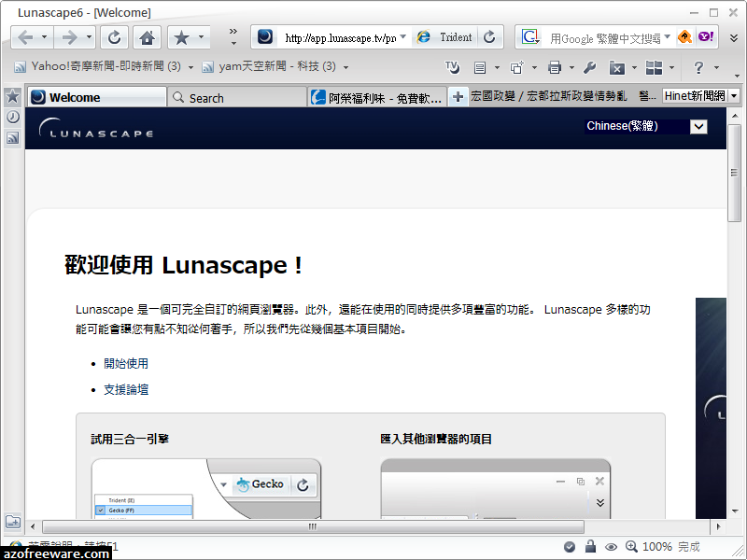This screenshot has width=747, height=560.
Task: Click the 100% zoom level text
Action: click(657, 547)
